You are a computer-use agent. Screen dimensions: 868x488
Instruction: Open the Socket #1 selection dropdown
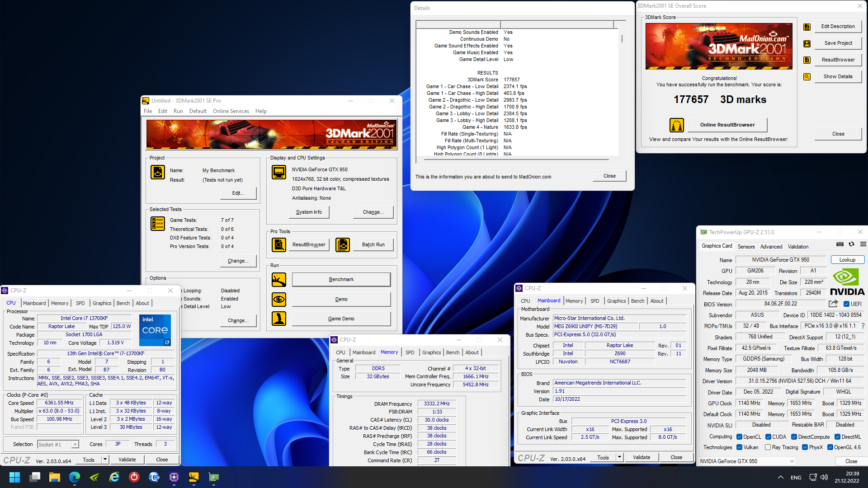58,445
